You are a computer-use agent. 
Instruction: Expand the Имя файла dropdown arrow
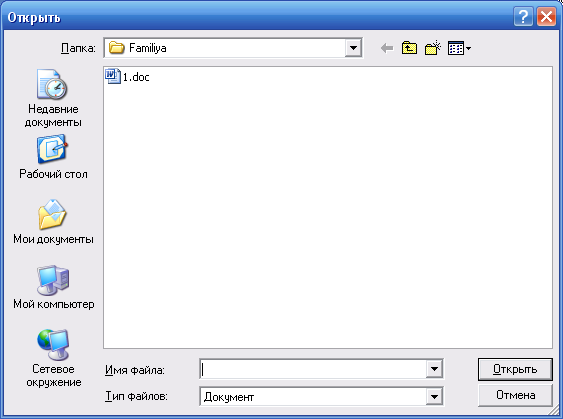point(434,369)
